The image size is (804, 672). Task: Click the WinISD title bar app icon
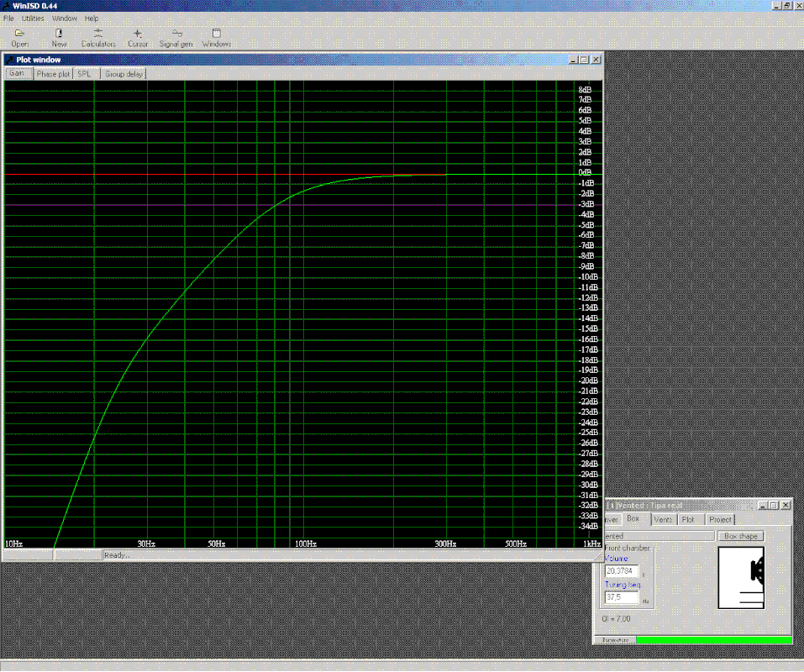(6, 6)
